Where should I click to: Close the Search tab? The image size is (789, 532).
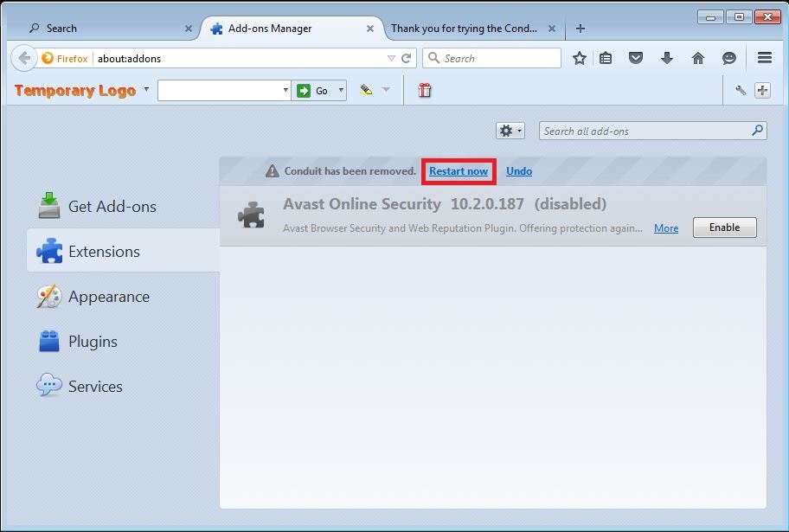click(189, 29)
